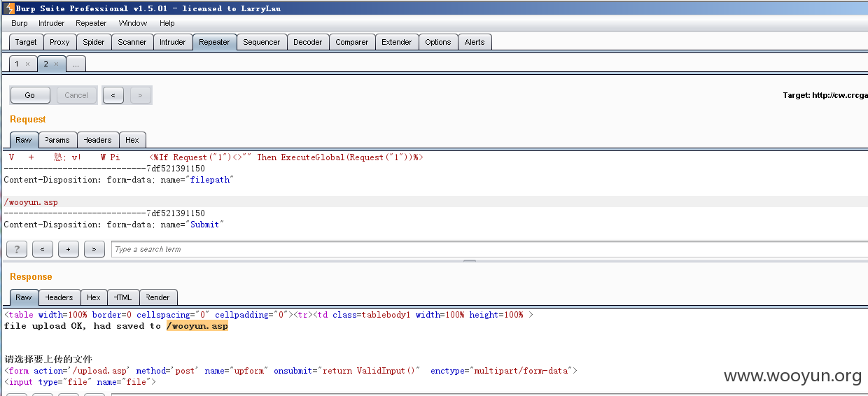Click the name="Submit" Content-Disposition line
Image resolution: width=868 pixels, height=396 pixels.
[x=113, y=225]
